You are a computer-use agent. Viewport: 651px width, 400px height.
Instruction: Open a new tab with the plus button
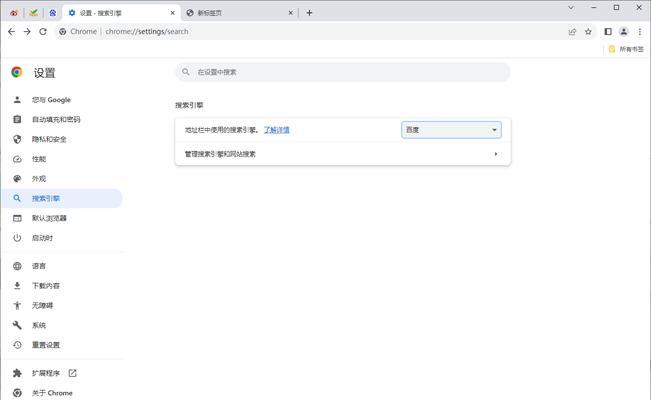[x=309, y=13]
